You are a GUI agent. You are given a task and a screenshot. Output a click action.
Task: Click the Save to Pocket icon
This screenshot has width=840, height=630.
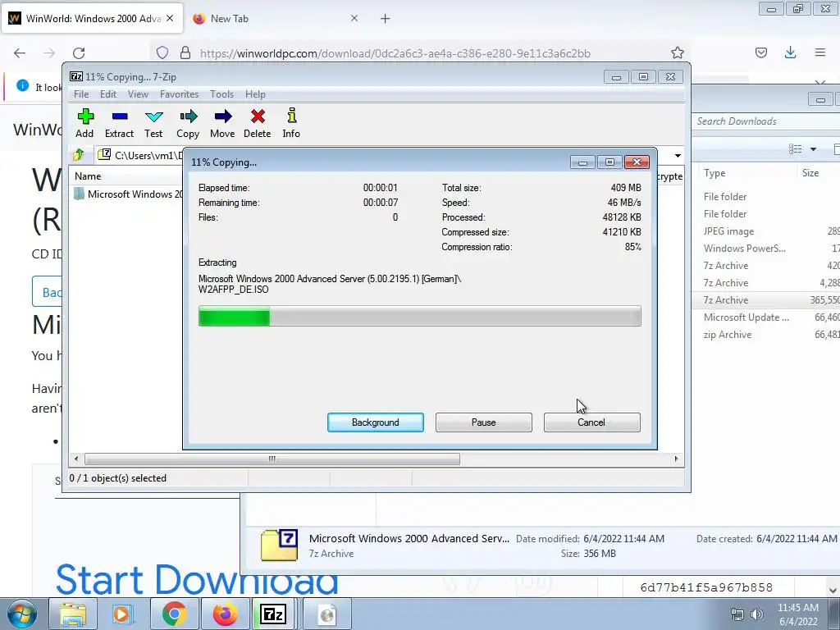[x=760, y=52]
